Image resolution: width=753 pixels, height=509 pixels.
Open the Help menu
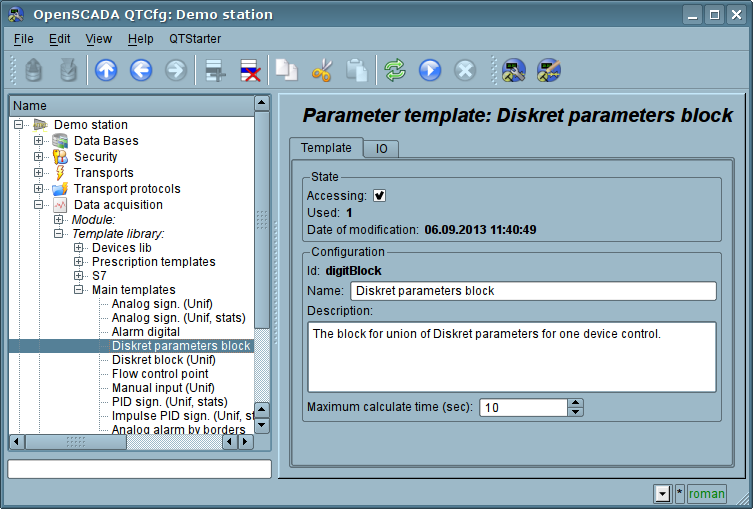(140, 39)
